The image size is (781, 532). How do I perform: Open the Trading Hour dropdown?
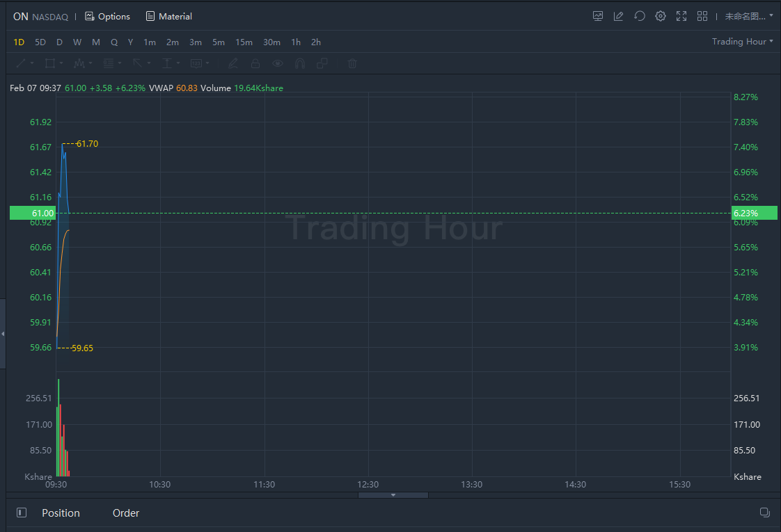point(742,42)
